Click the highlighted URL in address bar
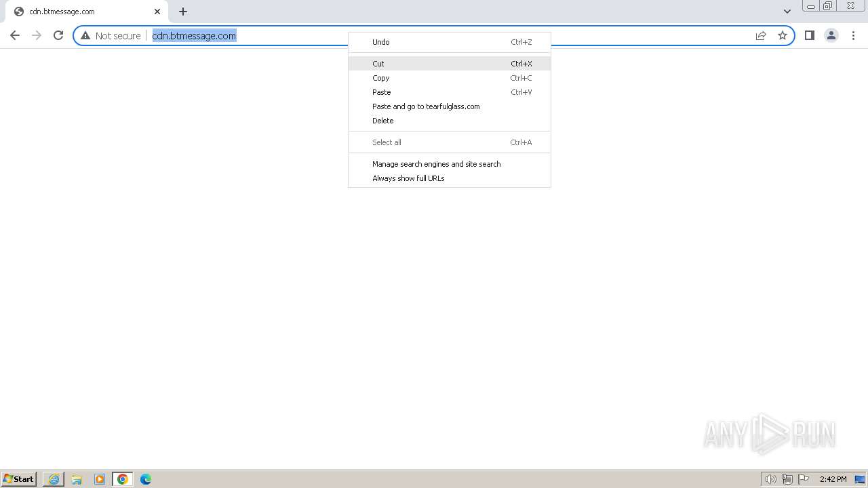The height and width of the screenshot is (488, 868). pyautogui.click(x=194, y=36)
